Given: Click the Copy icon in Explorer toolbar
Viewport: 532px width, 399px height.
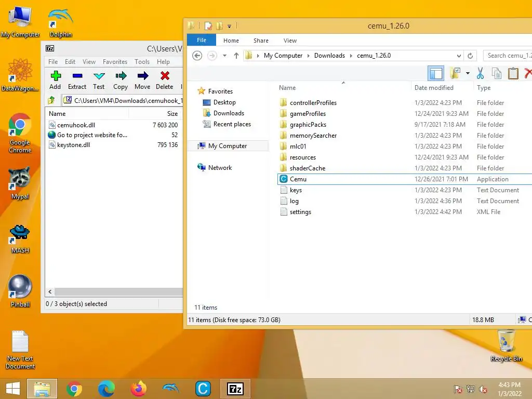Looking at the screenshot, I should 497,73.
